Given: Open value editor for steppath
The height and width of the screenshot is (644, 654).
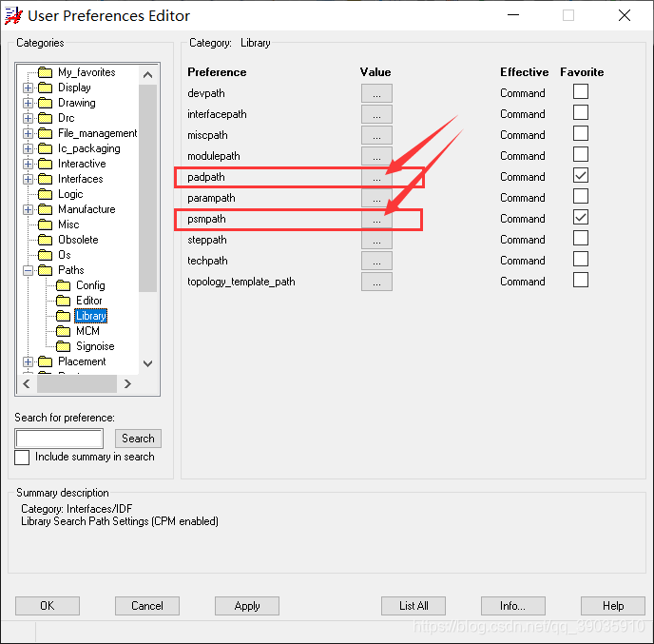Looking at the screenshot, I should [x=376, y=240].
